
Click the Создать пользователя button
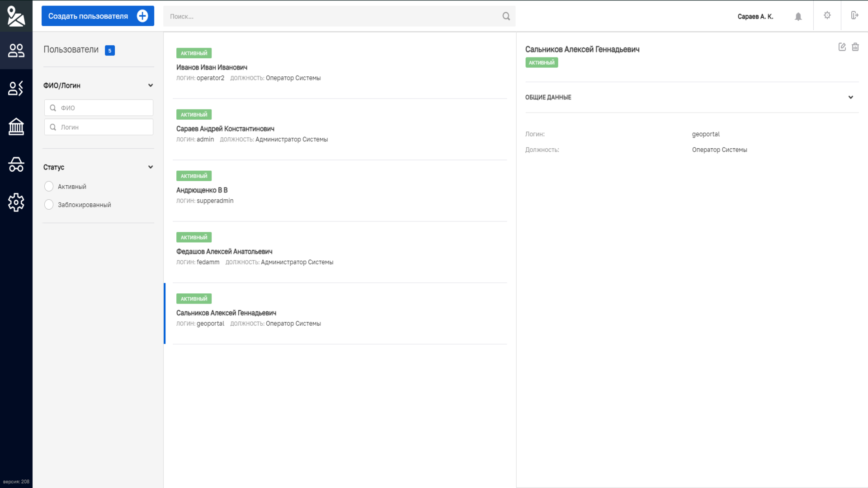tap(98, 16)
